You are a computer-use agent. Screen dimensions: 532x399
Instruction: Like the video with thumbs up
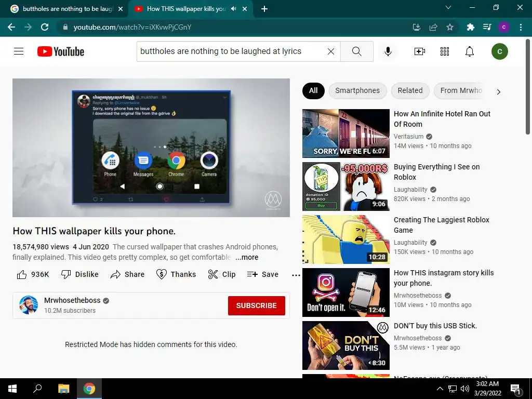coord(33,274)
